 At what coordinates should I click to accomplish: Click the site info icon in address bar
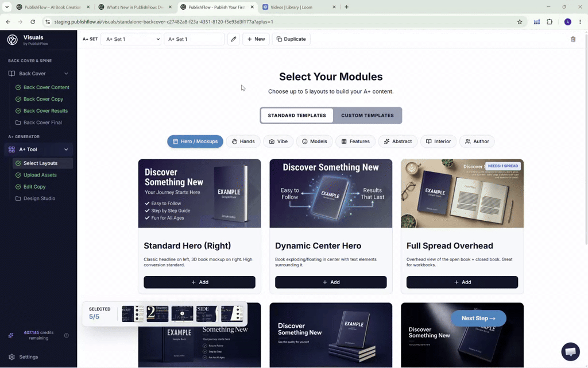pyautogui.click(x=48, y=22)
